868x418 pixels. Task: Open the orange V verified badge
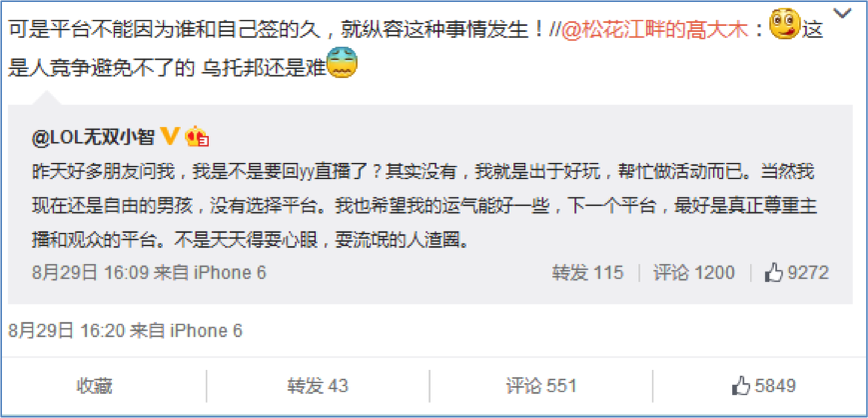[x=170, y=135]
